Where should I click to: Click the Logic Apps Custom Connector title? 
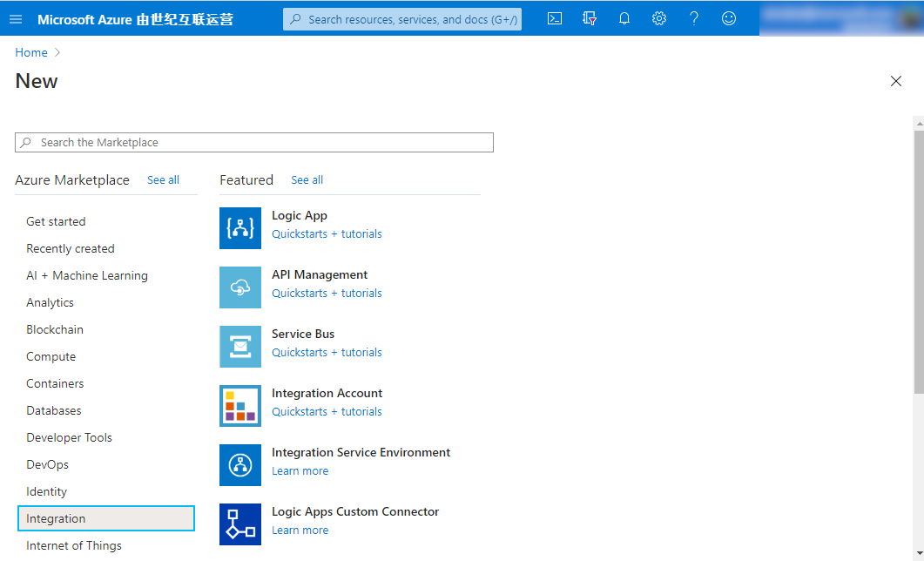(x=355, y=511)
